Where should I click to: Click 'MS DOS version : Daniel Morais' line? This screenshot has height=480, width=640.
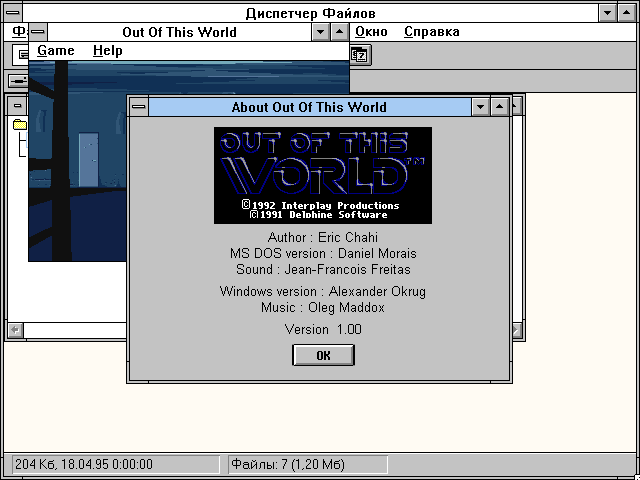click(x=323, y=253)
